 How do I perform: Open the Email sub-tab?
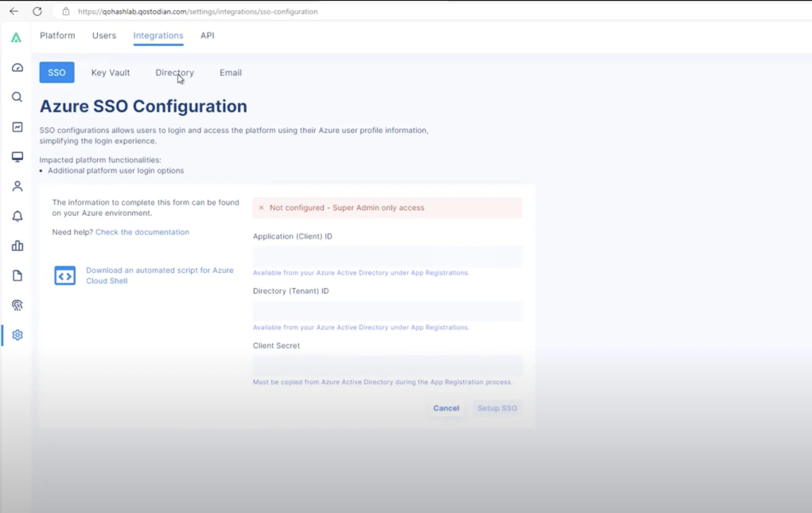(x=231, y=72)
